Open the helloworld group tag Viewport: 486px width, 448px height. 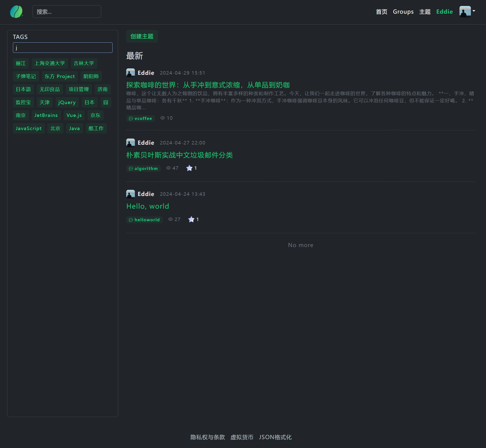point(144,220)
